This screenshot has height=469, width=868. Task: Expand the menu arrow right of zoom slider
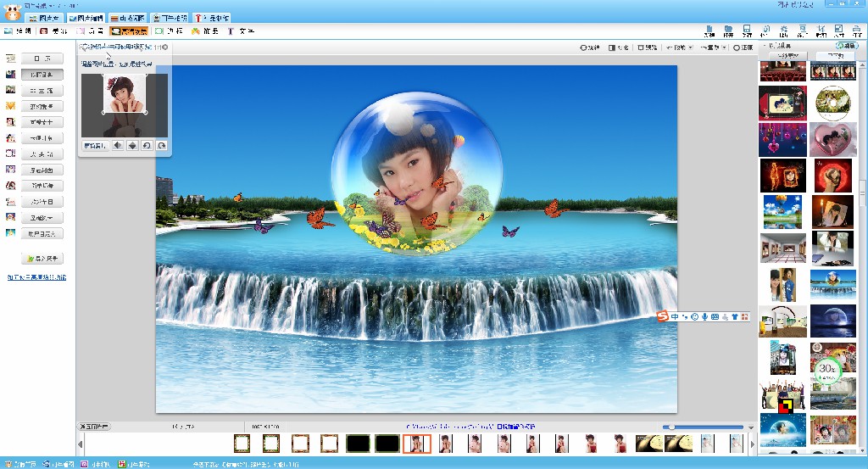tap(751, 427)
